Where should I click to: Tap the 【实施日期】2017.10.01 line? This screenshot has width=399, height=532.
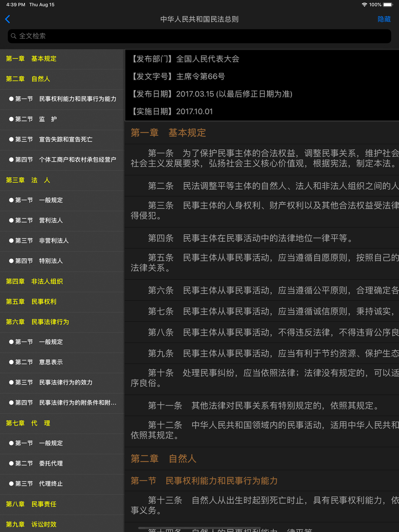coord(172,111)
